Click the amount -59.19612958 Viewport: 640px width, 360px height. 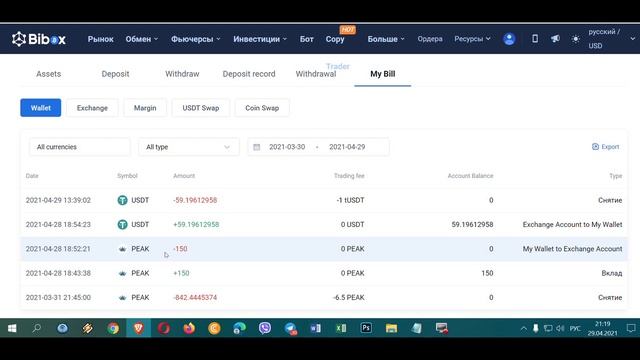tap(195, 200)
